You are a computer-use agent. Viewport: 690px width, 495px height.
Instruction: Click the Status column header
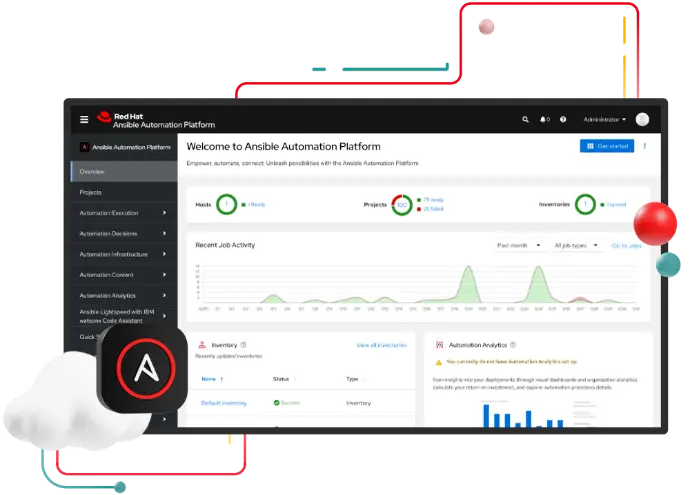click(281, 379)
